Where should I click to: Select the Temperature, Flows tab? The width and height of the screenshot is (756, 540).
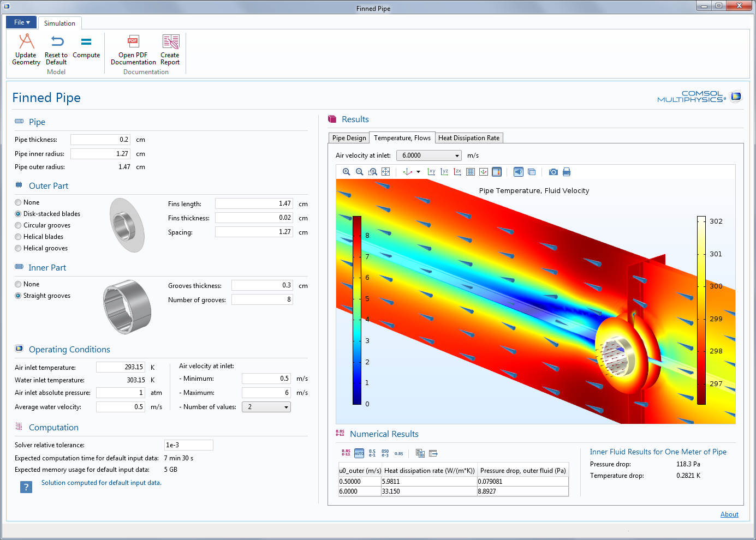(x=402, y=138)
